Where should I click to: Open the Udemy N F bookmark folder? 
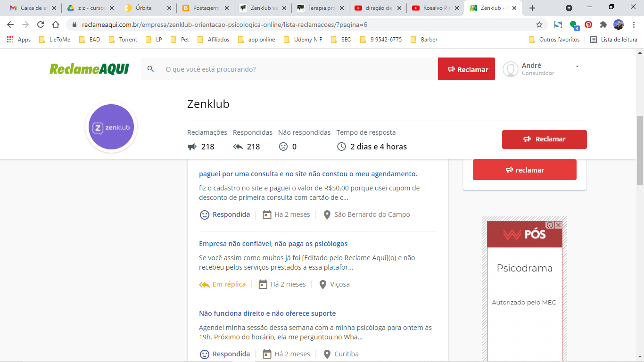[x=303, y=40]
